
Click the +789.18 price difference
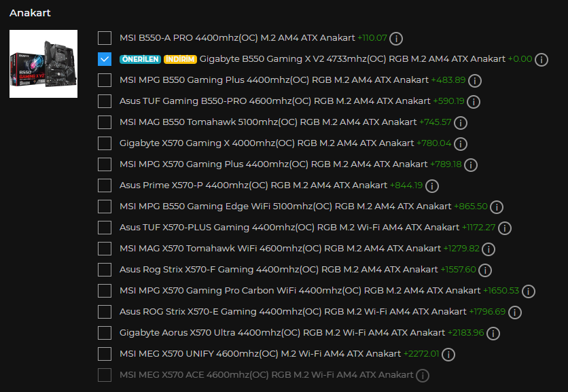coord(446,164)
